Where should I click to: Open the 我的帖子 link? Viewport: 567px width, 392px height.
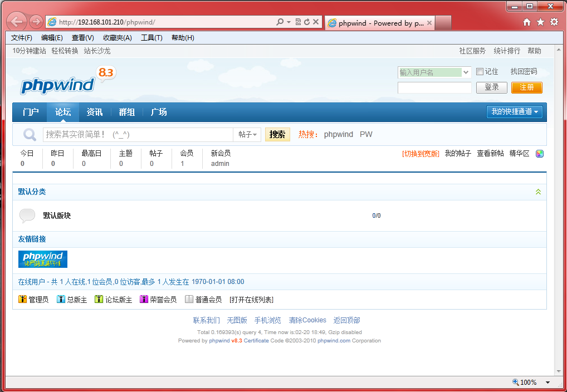458,154
